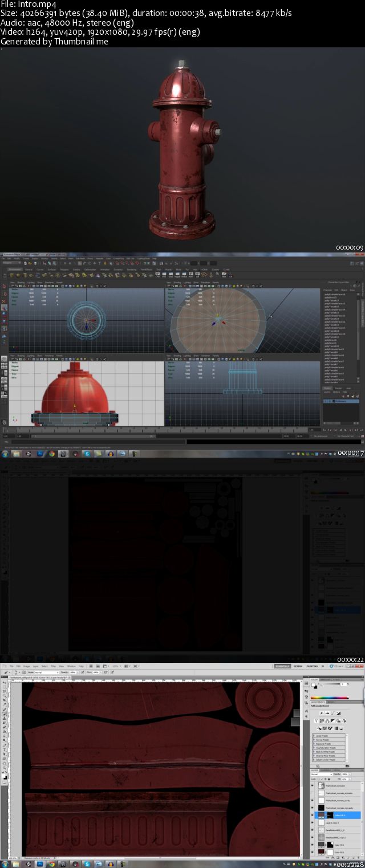Click the Delete layer trash icon

click(x=359, y=858)
